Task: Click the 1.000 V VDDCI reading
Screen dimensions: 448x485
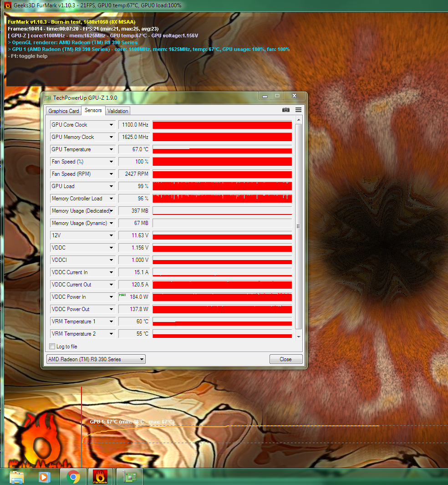Action: 134,260
